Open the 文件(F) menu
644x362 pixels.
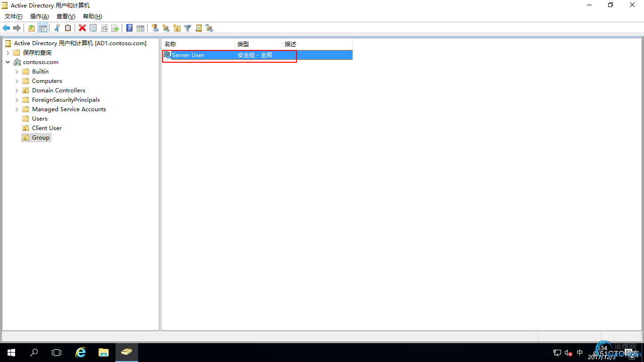click(13, 16)
